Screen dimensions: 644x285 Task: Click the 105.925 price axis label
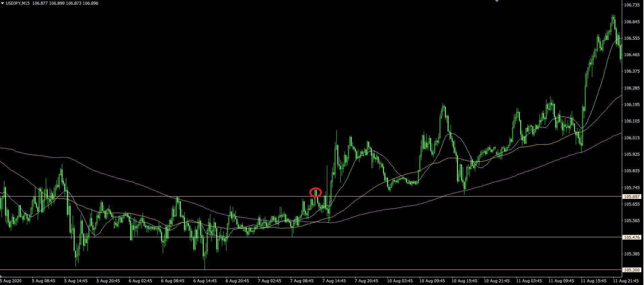[632, 154]
